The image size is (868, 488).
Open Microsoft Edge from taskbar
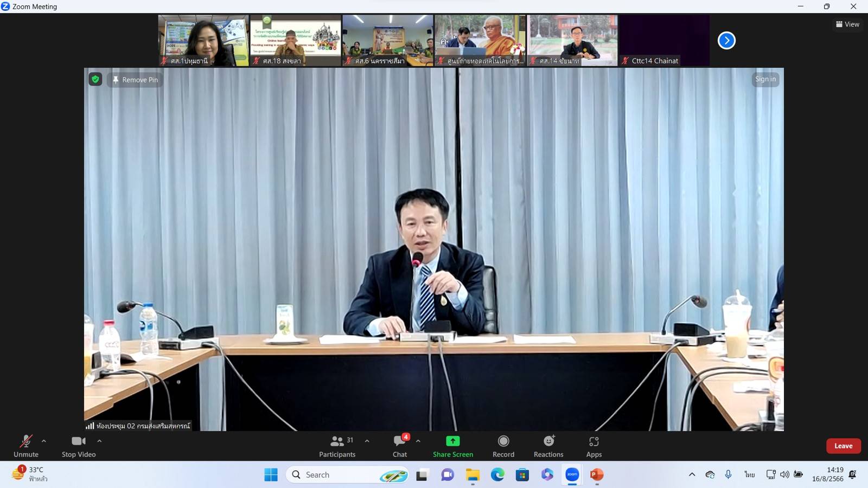click(x=497, y=475)
